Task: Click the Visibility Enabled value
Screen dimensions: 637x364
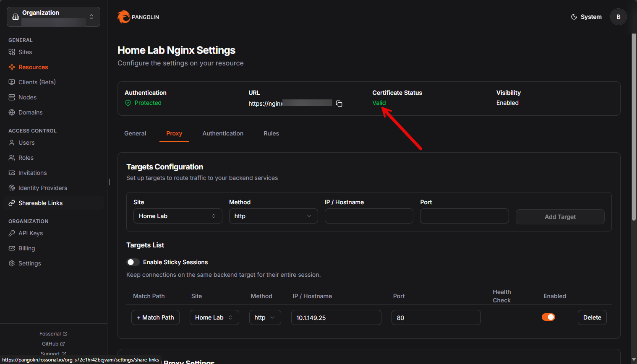Action: [507, 103]
